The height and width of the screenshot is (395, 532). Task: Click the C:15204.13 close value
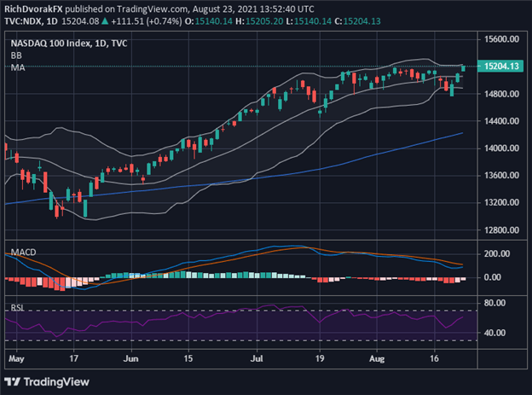(x=357, y=21)
